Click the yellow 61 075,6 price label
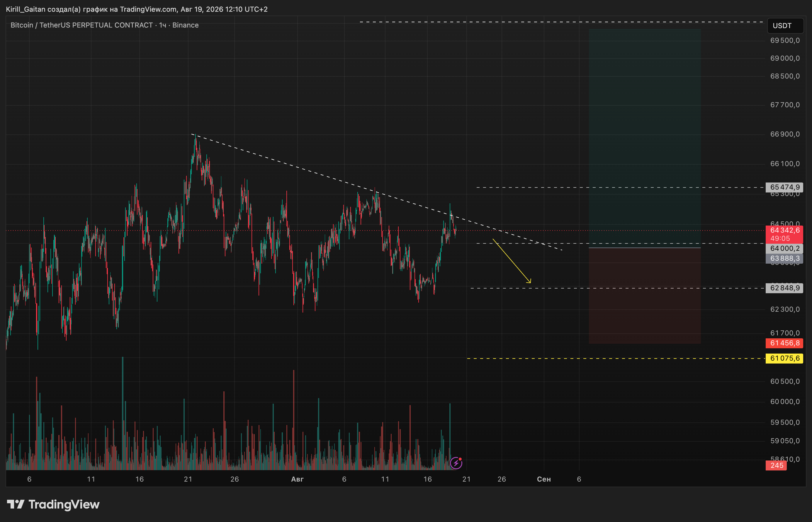The width and height of the screenshot is (812, 522). [x=784, y=358]
